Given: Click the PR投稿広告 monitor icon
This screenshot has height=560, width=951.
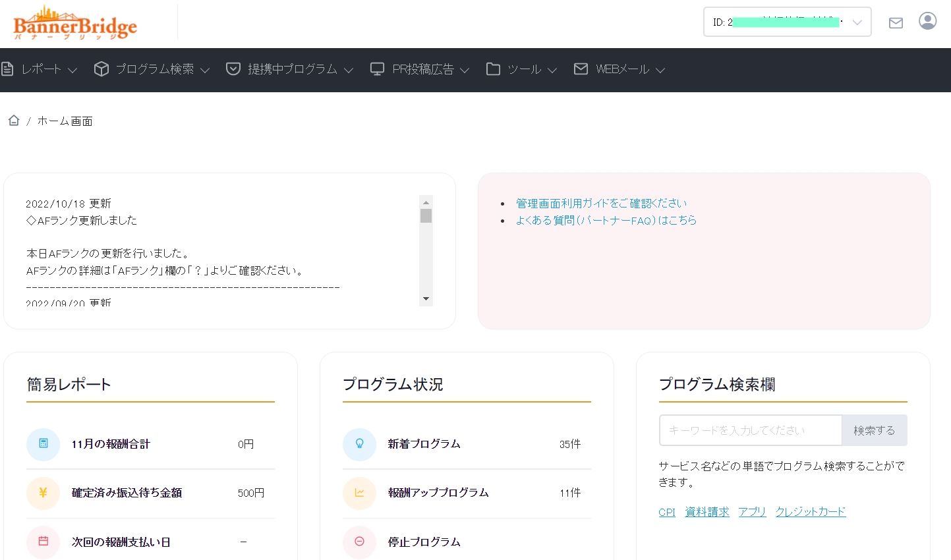Looking at the screenshot, I should coord(377,69).
